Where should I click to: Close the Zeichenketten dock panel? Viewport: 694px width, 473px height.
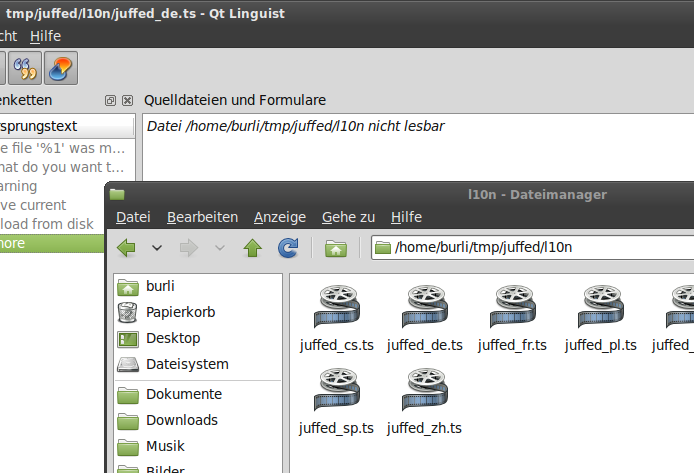tap(127, 101)
